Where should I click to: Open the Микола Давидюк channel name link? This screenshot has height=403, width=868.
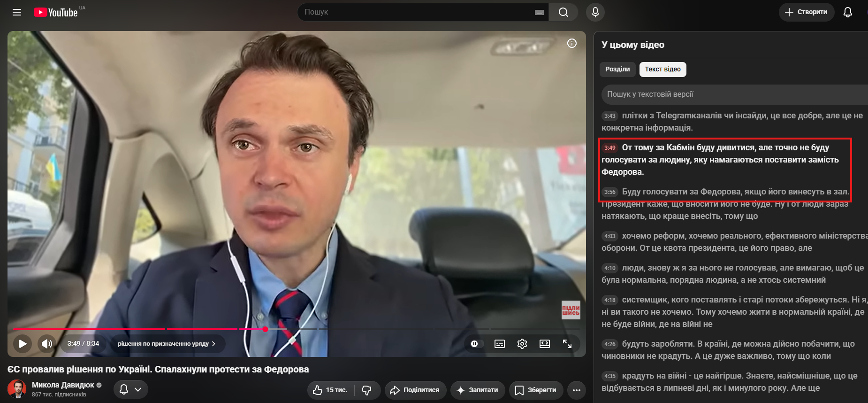coord(63,385)
